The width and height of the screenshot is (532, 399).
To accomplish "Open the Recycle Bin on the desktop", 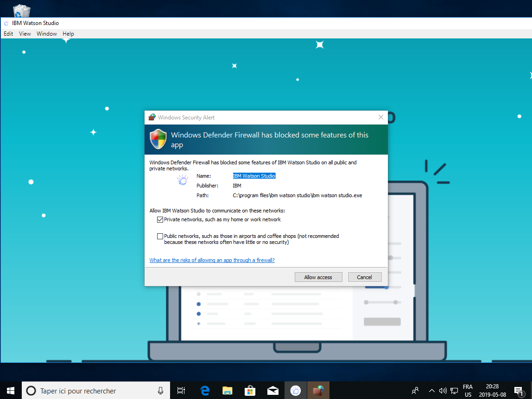I will tap(22, 11).
